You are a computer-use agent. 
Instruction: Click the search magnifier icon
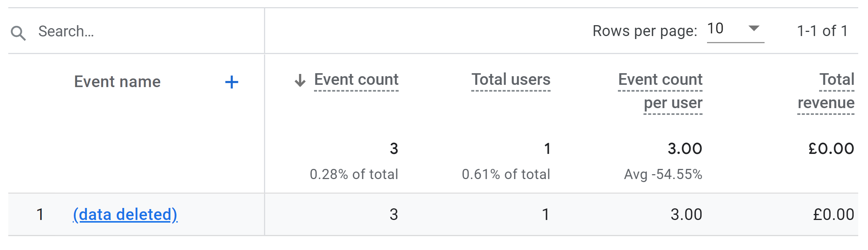pyautogui.click(x=19, y=32)
